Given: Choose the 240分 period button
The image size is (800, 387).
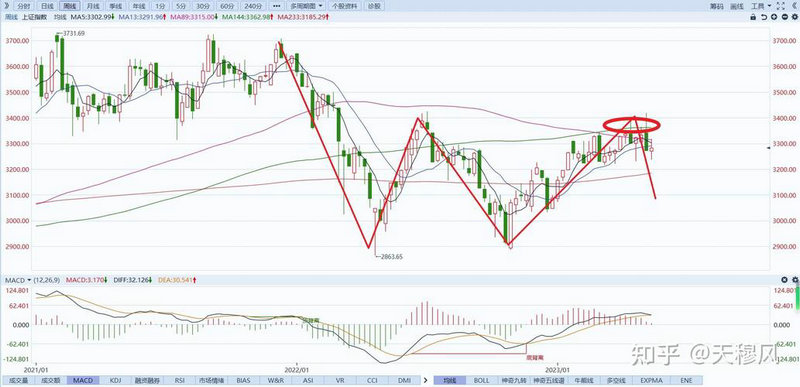Looking at the screenshot, I should (253, 6).
